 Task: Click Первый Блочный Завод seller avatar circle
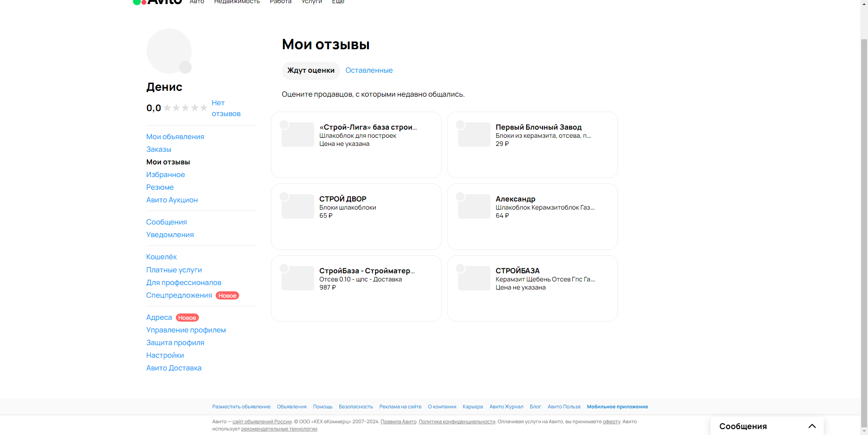click(460, 125)
